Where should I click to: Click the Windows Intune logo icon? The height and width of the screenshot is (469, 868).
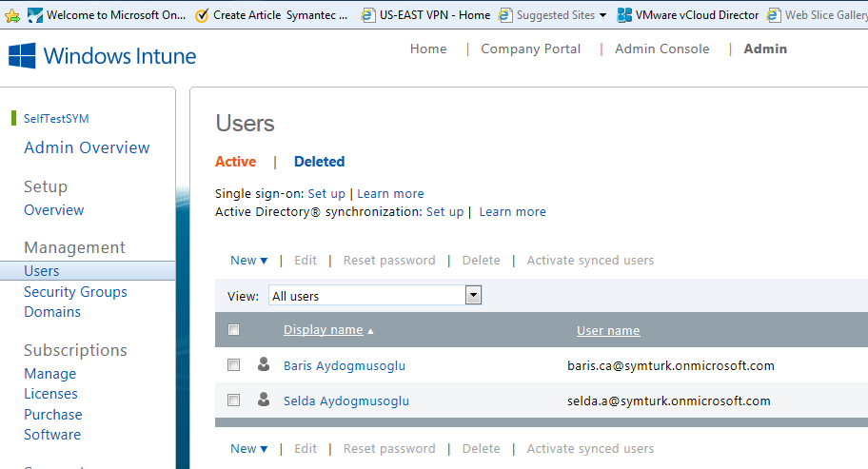click(22, 56)
